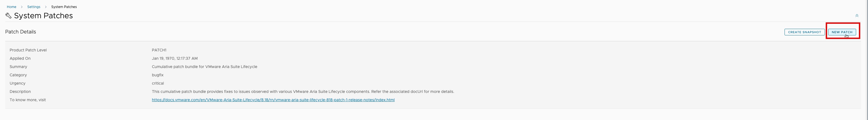Click the cumulative patch bundle Summary text
The height and width of the screenshot is (120, 868).
pos(204,67)
